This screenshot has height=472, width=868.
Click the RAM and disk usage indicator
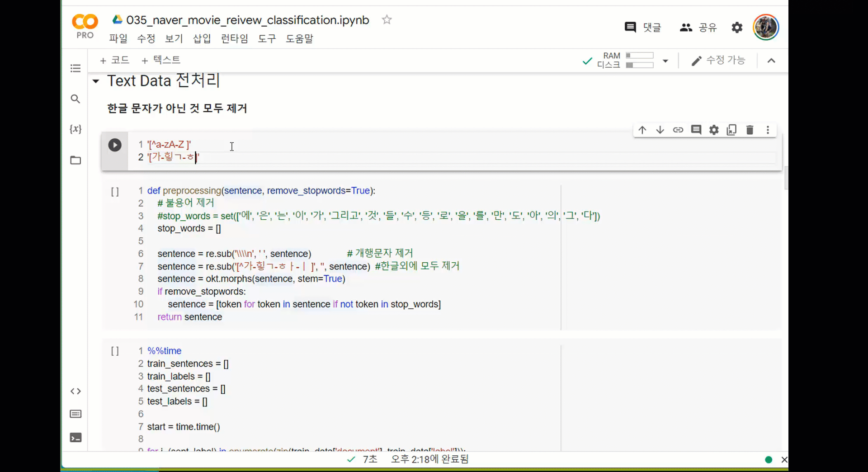tap(625, 60)
